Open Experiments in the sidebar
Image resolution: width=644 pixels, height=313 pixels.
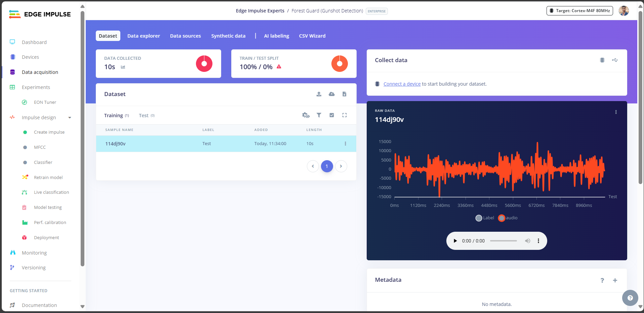point(36,87)
